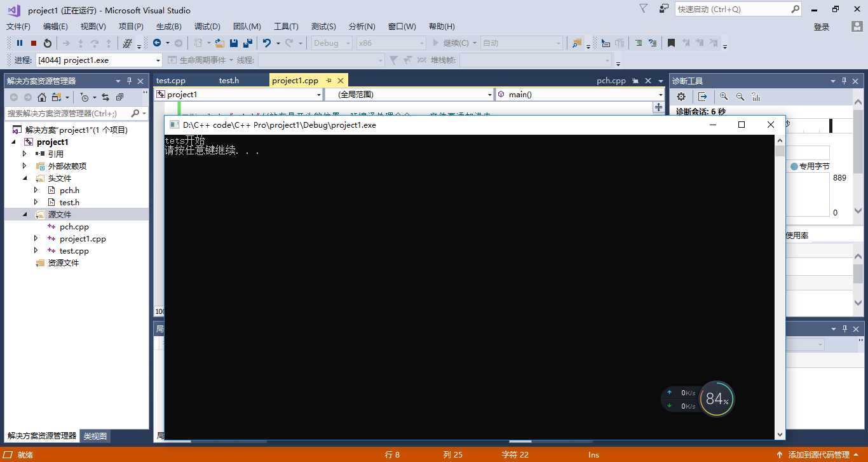Open the project1 scope dropdown in editor
The width and height of the screenshot is (868, 462).
pos(319,94)
